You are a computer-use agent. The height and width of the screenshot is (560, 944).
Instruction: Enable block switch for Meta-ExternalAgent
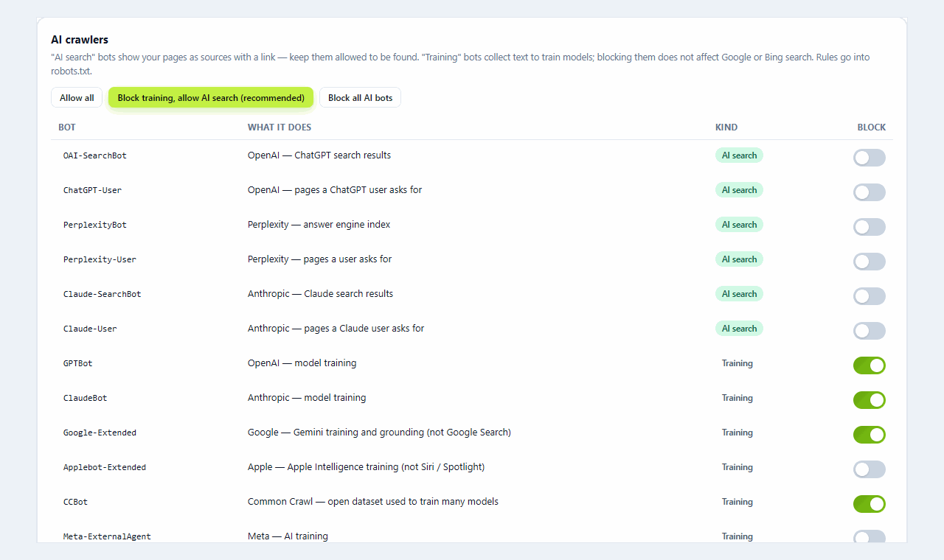tap(869, 536)
